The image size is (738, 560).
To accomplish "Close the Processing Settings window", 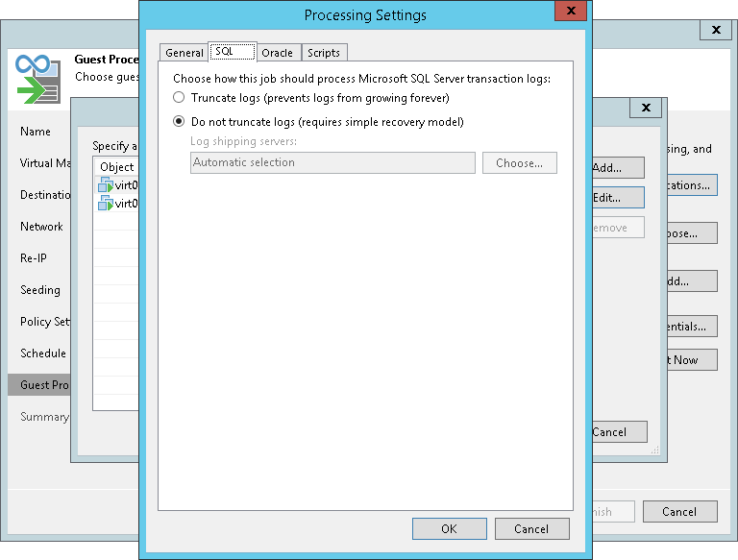I will [571, 11].
